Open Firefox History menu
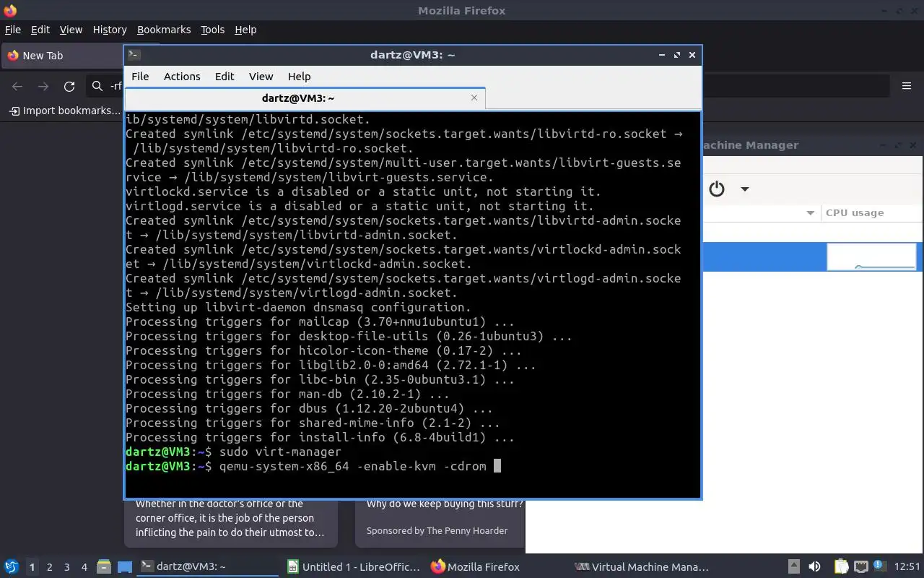Screen dimensions: 924x578 (x=110, y=30)
